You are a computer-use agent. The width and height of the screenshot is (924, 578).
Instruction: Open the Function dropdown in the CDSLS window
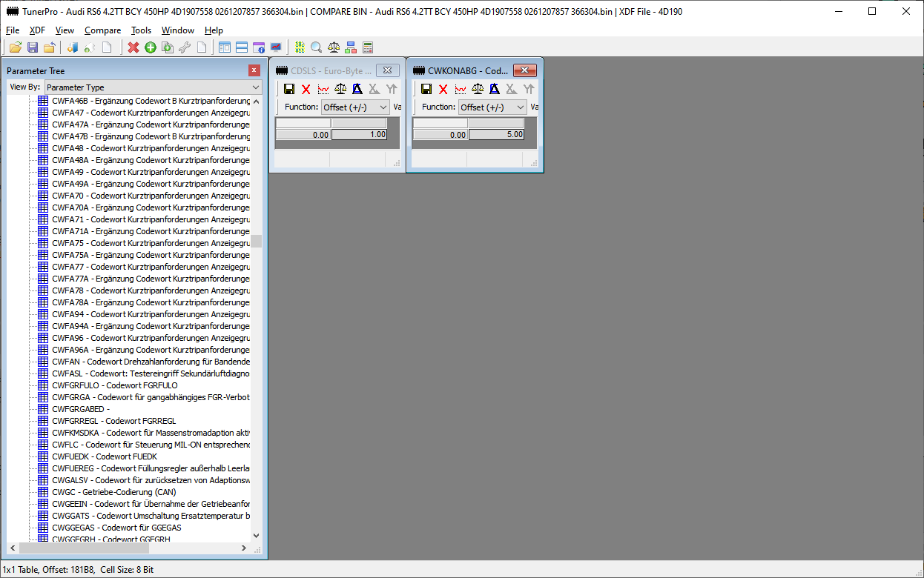click(355, 107)
